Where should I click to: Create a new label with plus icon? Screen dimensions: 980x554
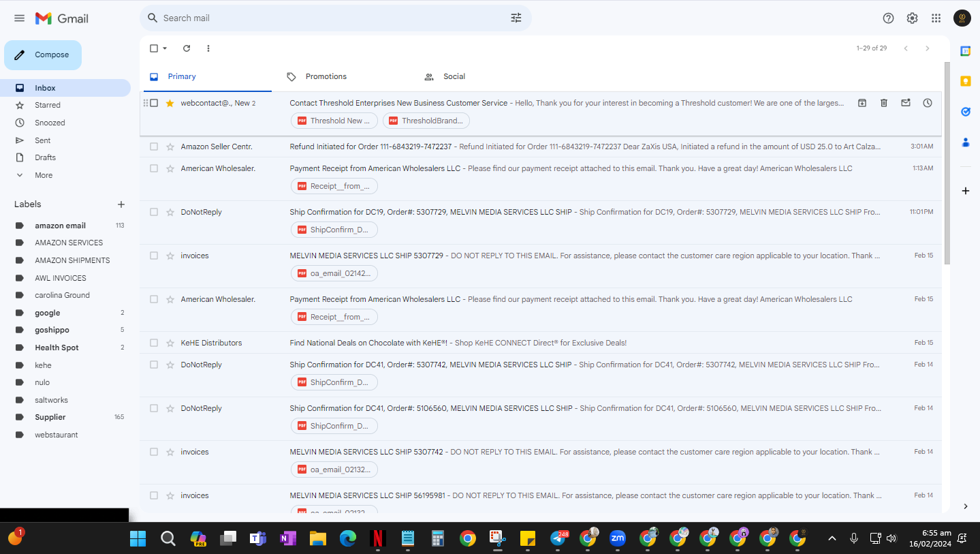click(121, 204)
